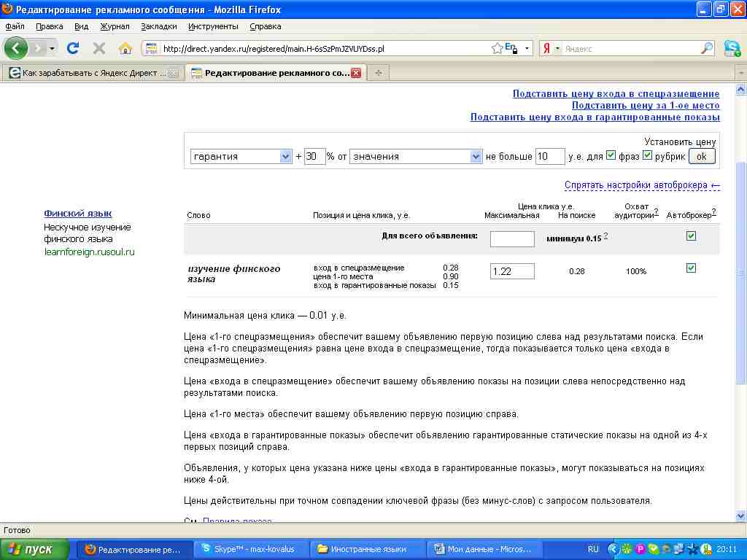The height and width of the screenshot is (560, 747).
Task: Click the не больше field with 10
Action: coord(550,156)
